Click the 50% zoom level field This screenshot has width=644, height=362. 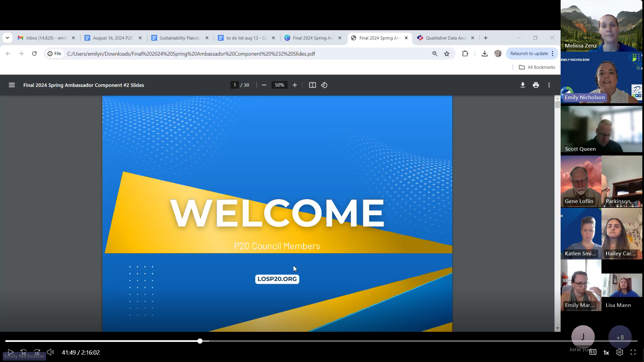click(x=279, y=85)
